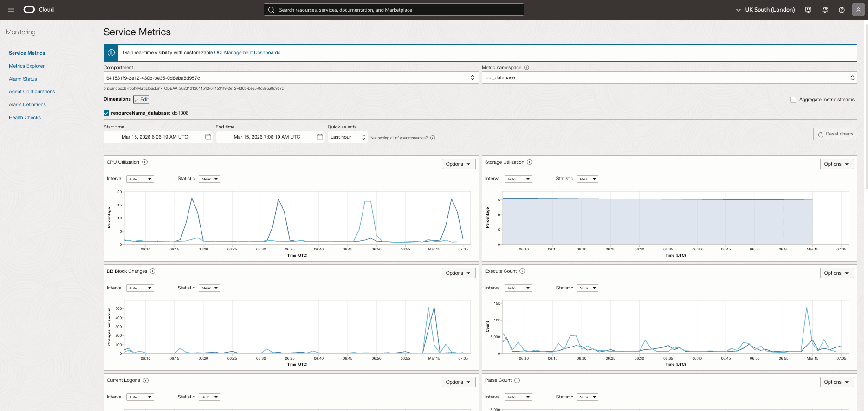Open the Metric namespace oci_database dropdown
This screenshot has height=411, width=868.
(x=669, y=78)
